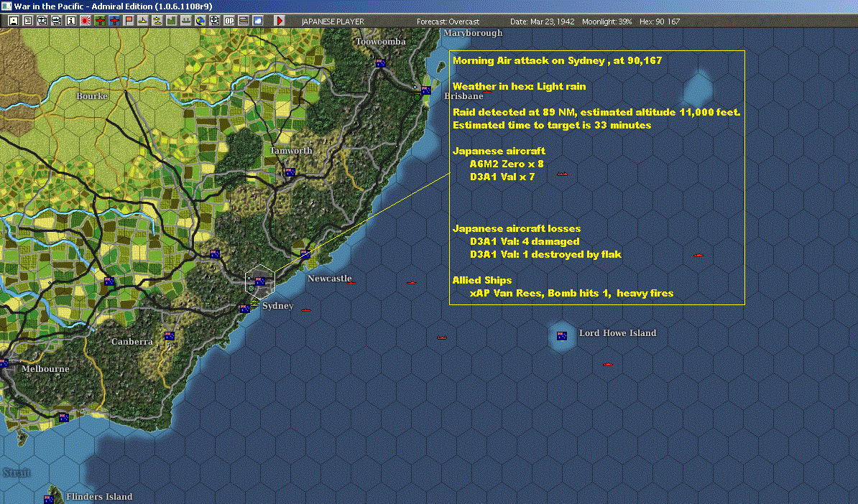Viewport: 858px width, 504px height.
Task: Click the single yellow ship toolbar icon
Action: 143,21
